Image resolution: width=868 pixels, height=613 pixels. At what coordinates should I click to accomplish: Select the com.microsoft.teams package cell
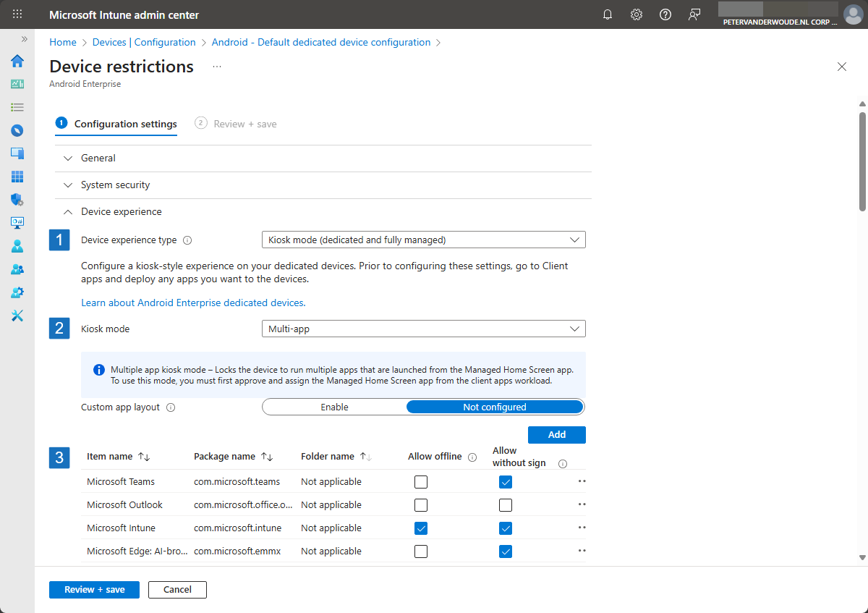tap(237, 481)
